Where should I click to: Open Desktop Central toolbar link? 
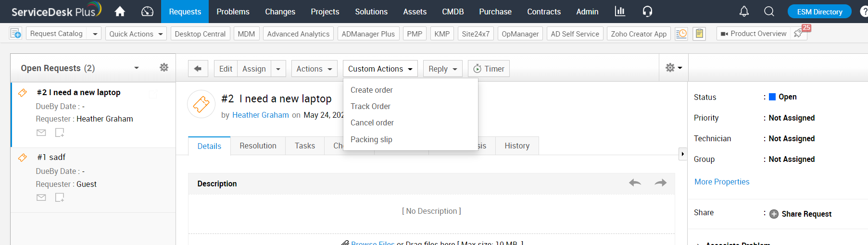200,34
